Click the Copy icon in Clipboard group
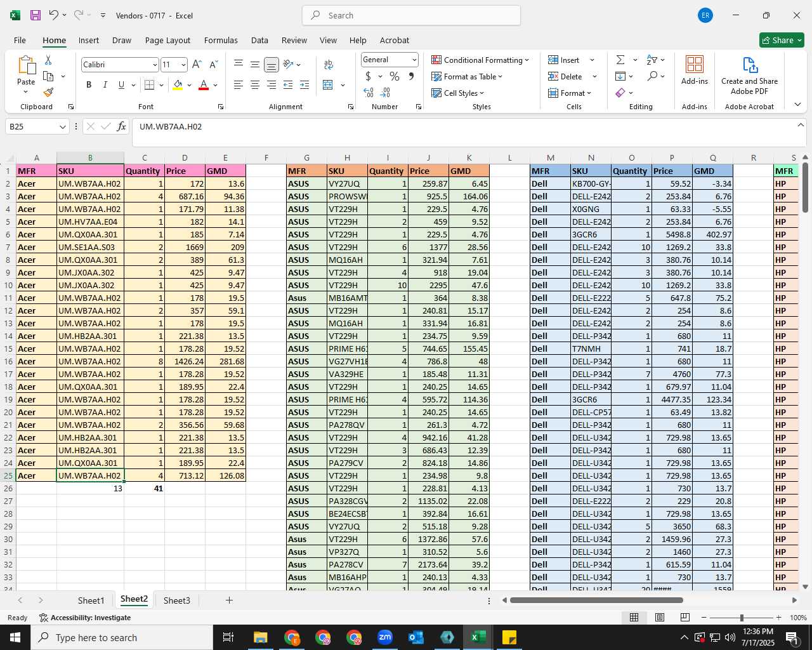 (x=48, y=76)
